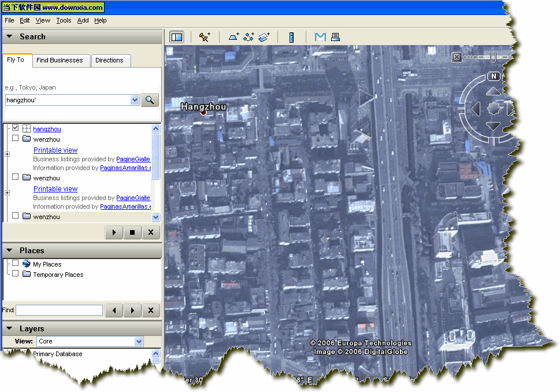
Task: Click the Add Polygon toolbar icon
Action: tap(233, 37)
